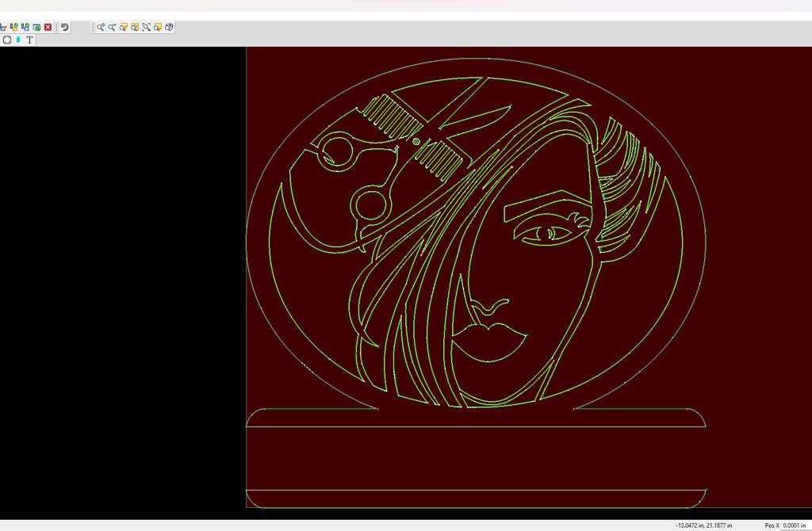Click the woman's eye outline in the drawing
Viewport: 812px width, 531px height.
[549, 233]
